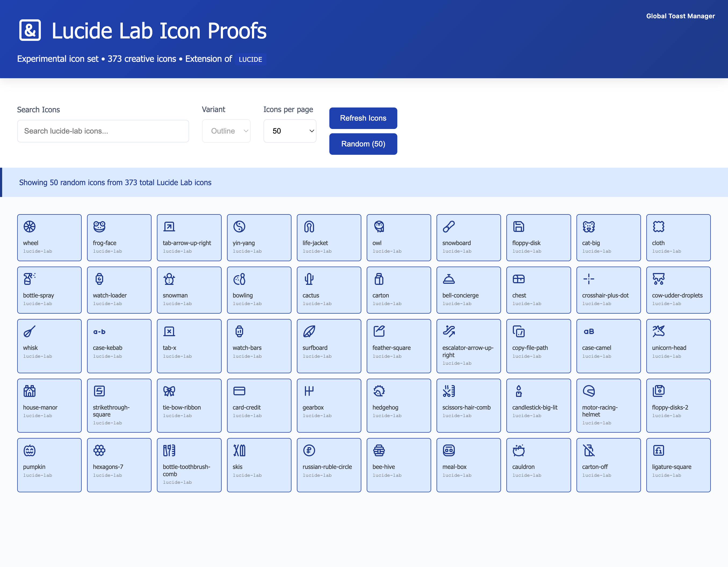Click the Showing 50 random icons status text
728x567 pixels.
pos(115,183)
